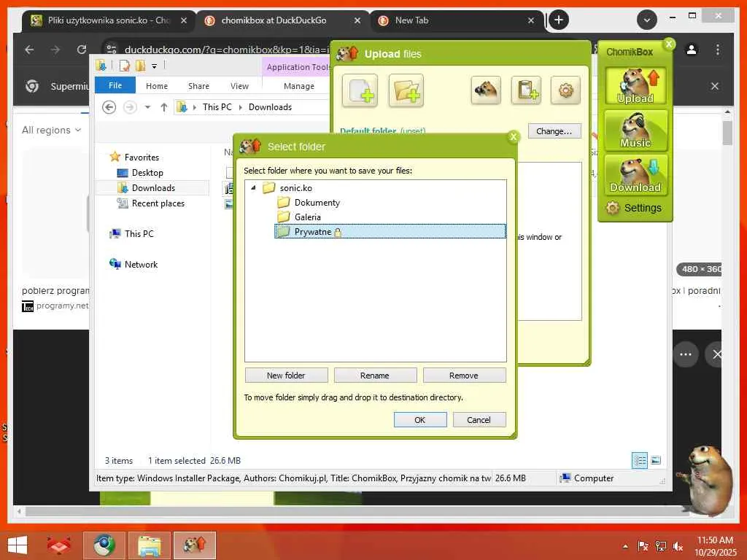Click This PC in Explorer address bar
This screenshot has height=560, width=747.
217,107
